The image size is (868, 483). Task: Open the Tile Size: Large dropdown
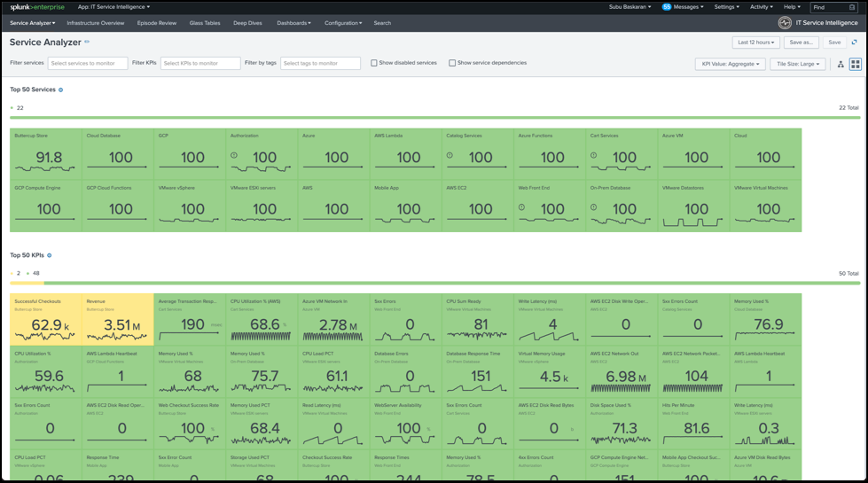pyautogui.click(x=798, y=64)
